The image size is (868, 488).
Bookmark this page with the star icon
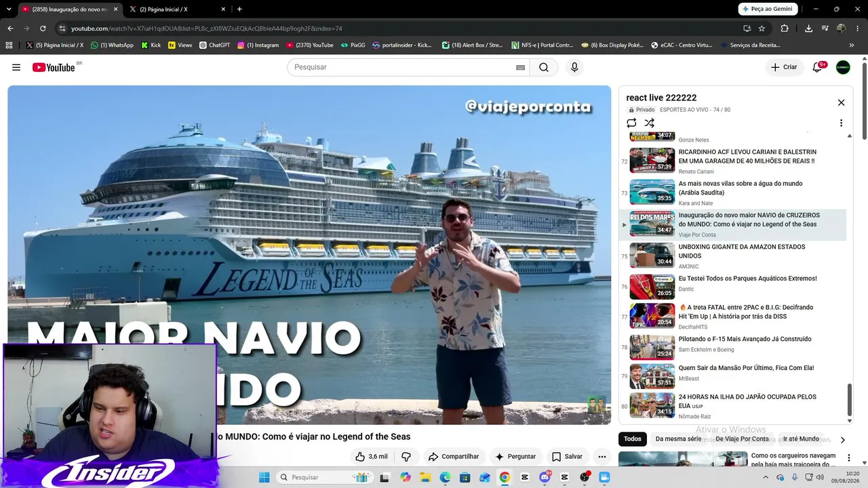(x=762, y=28)
